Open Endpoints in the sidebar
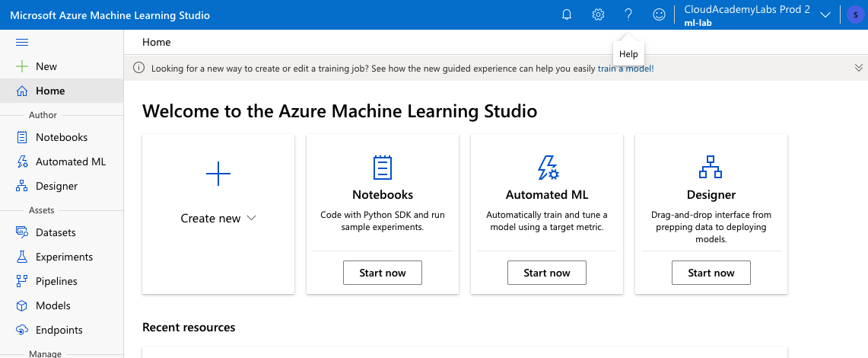The image size is (868, 358). coord(59,331)
